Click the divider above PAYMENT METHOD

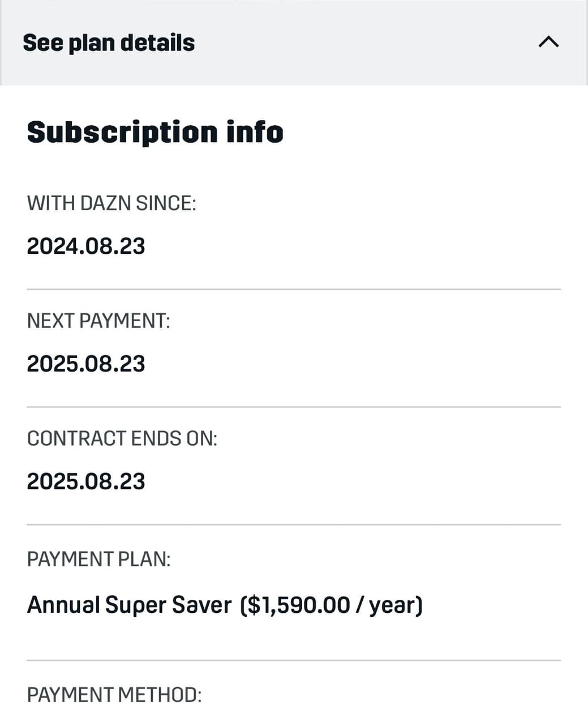pyautogui.click(x=294, y=660)
